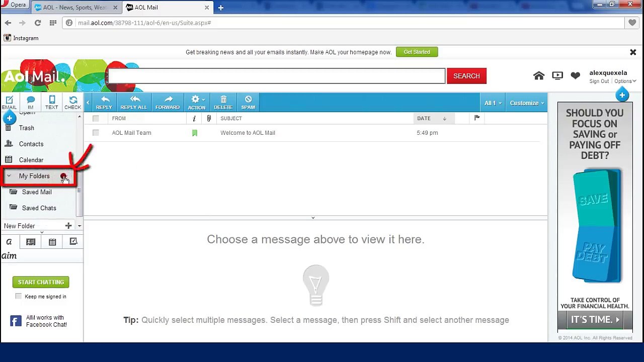Click the Reply toolbar button

104,103
